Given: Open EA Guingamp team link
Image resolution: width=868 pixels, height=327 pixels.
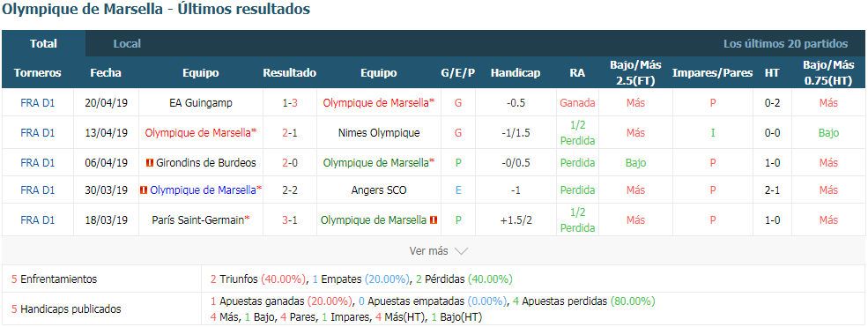Looking at the screenshot, I should (x=200, y=103).
